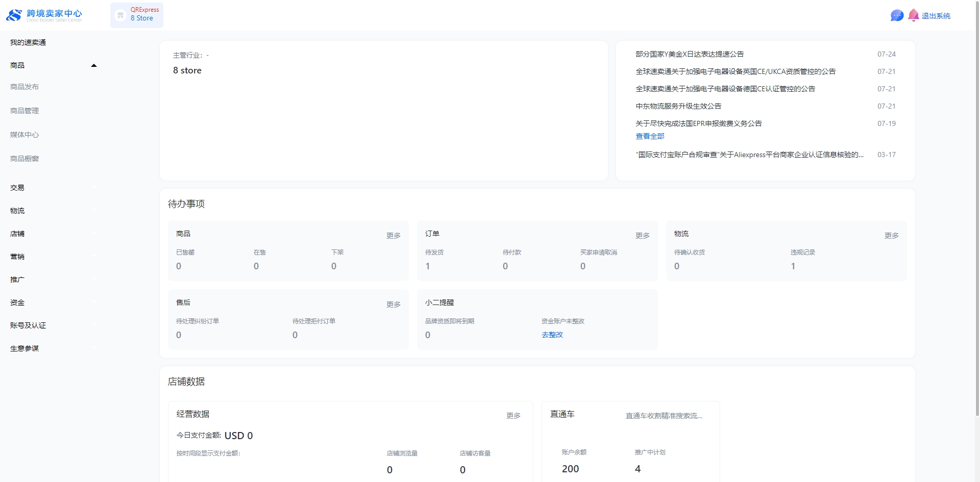
Task: Open 我的速卖通 in the sidebar
Action: coord(28,42)
